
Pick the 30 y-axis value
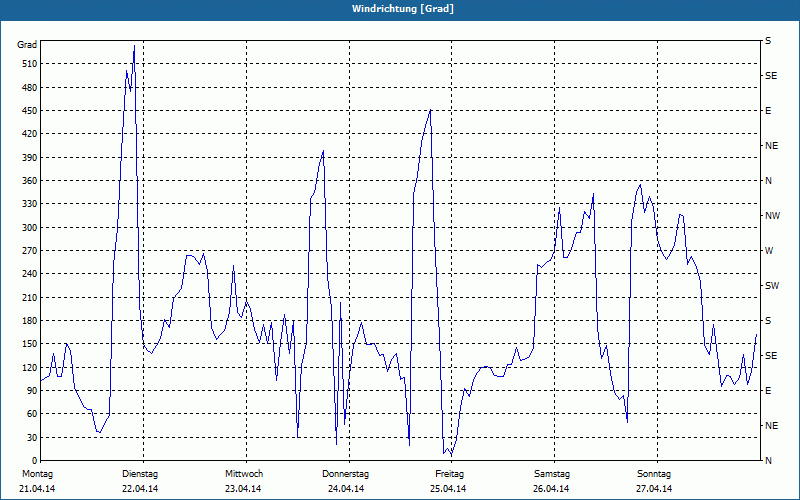32,437
